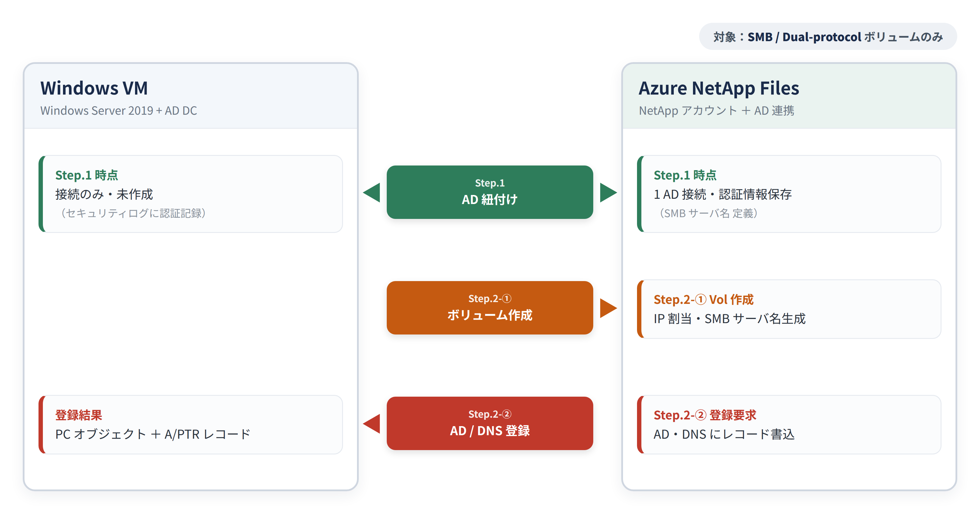The width and height of the screenshot is (980, 514).
Task: Click text PC オブジェクト ＋ A/PTR レコード
Action: [153, 434]
